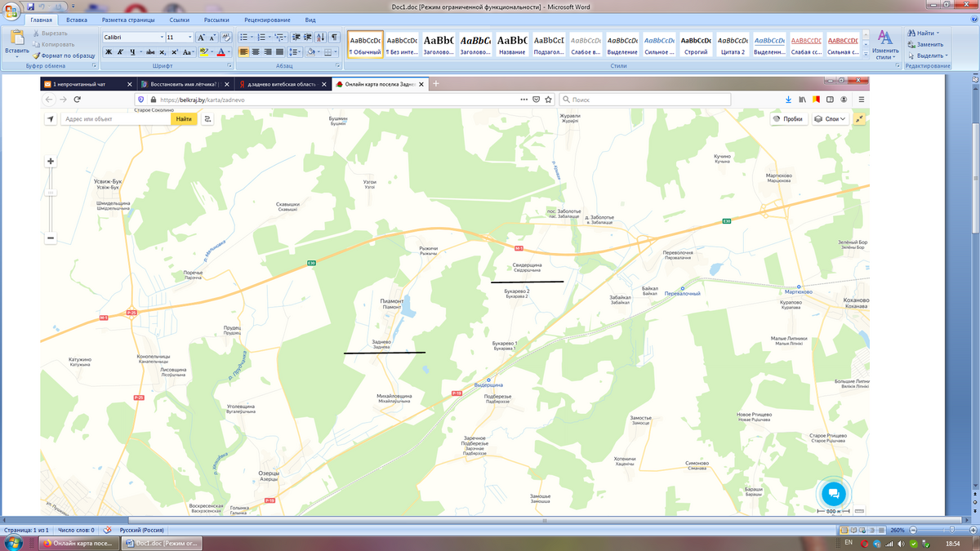The image size is (980, 551).
Task: Click the line spacing icon
Action: pos(296,51)
